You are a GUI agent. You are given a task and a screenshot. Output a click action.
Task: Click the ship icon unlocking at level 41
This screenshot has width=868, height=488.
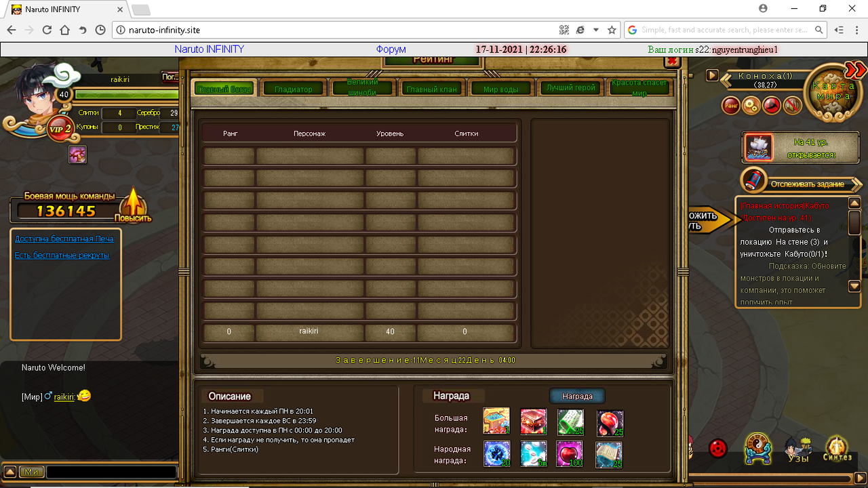point(759,147)
